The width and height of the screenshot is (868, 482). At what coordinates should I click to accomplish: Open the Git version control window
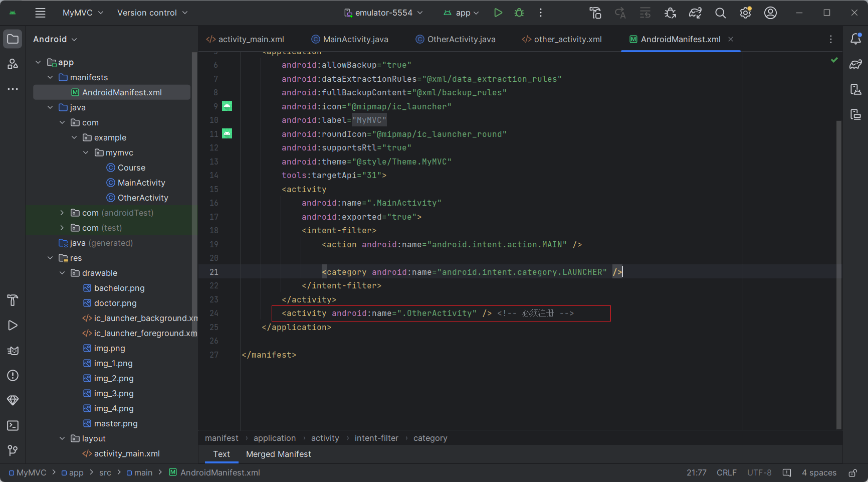(13, 450)
